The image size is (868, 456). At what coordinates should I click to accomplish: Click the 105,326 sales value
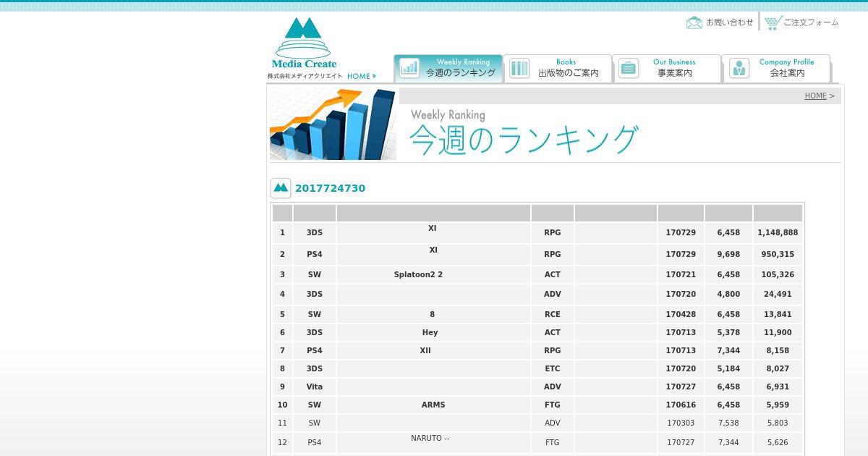pos(778,274)
